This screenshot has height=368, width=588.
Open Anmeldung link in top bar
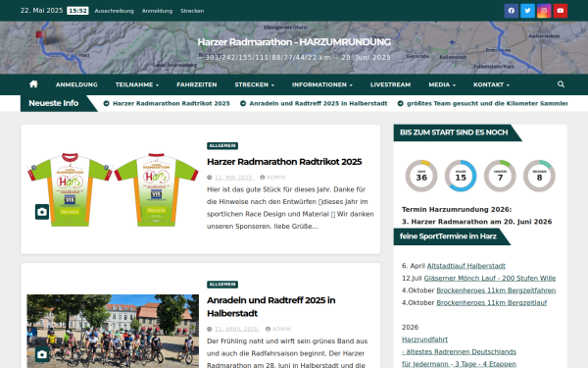[x=157, y=11]
